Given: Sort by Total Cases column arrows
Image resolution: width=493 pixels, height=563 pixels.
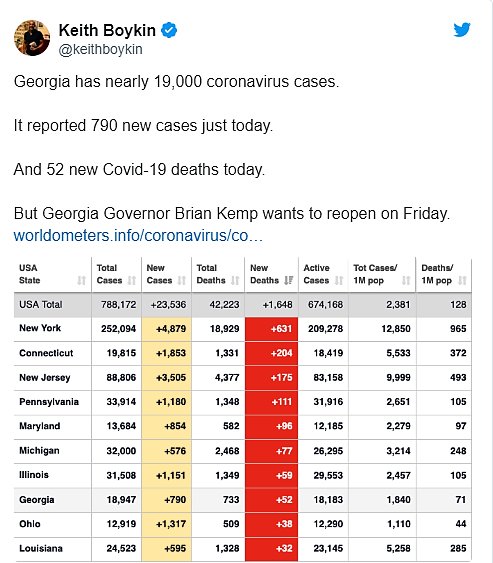Looking at the screenshot, I should coord(132,280).
